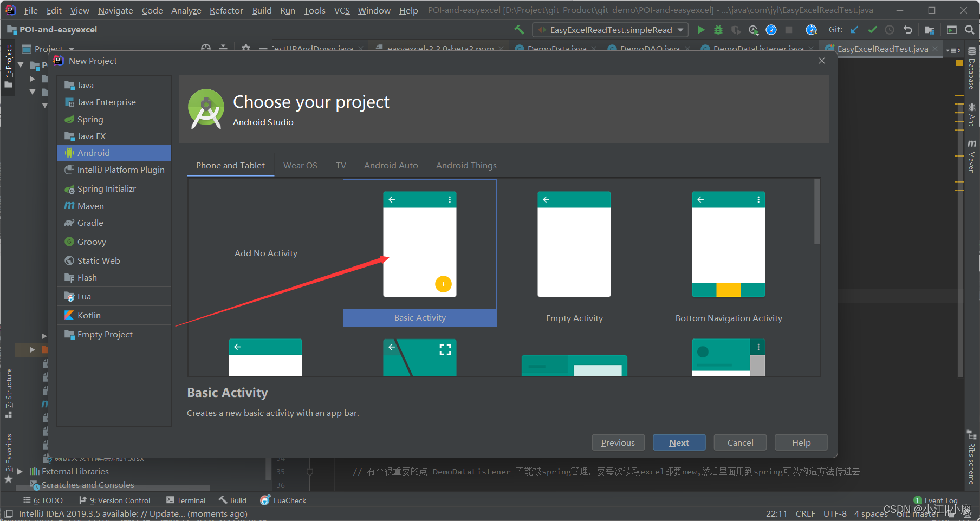The width and height of the screenshot is (980, 521).
Task: Select Empty Project type
Action: [x=114, y=334]
